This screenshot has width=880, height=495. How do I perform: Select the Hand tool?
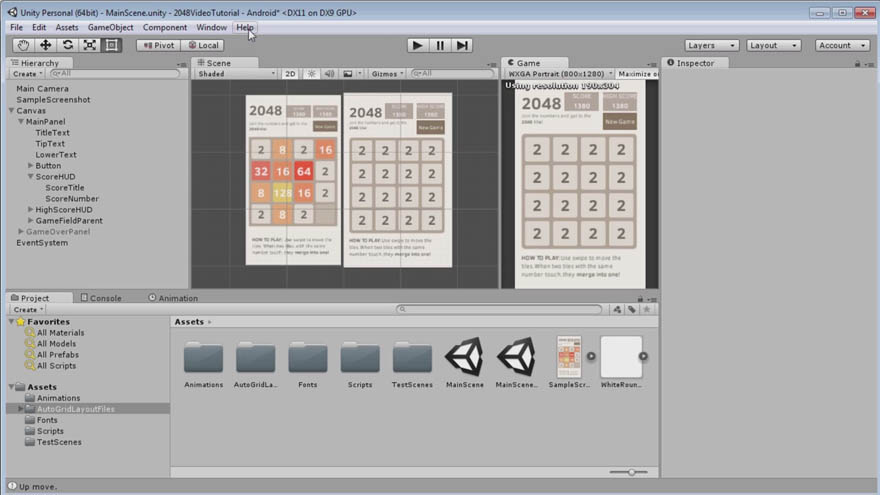tap(23, 45)
